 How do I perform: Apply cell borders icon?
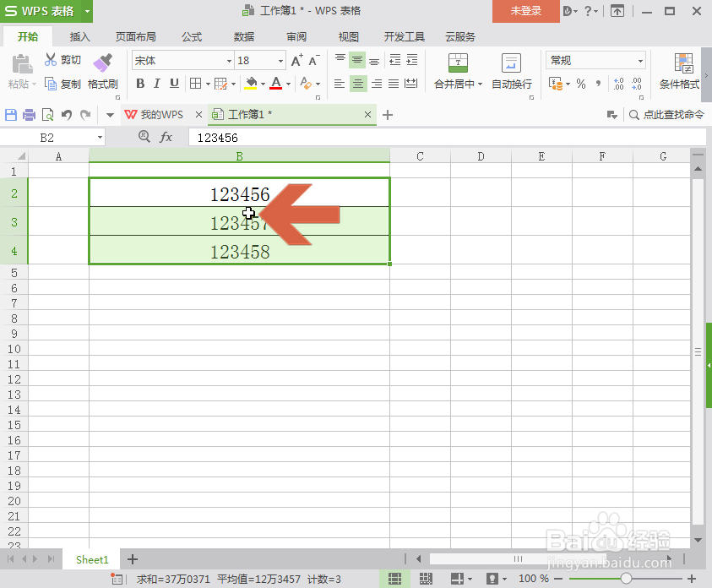[x=195, y=84]
